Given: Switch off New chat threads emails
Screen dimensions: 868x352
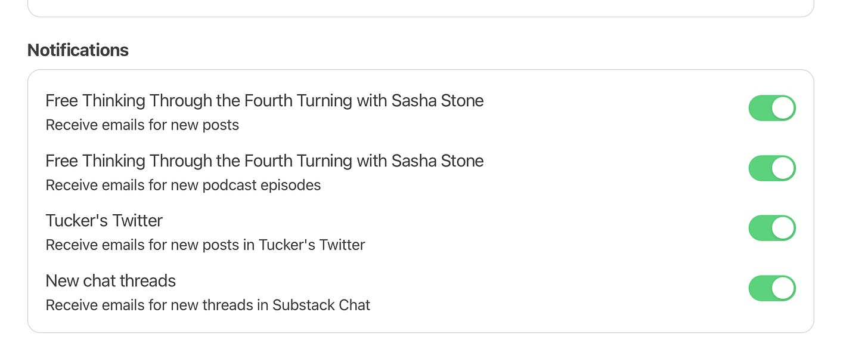Looking at the screenshot, I should (x=772, y=288).
